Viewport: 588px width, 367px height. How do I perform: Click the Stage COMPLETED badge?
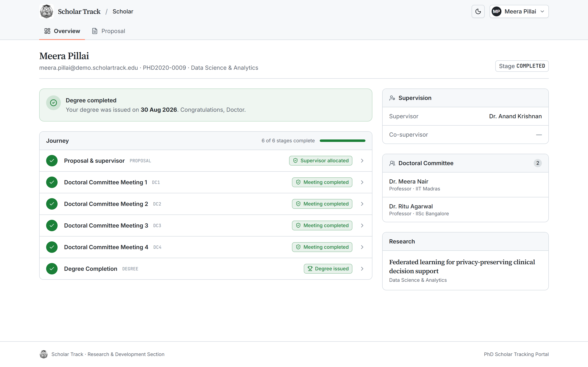[522, 66]
